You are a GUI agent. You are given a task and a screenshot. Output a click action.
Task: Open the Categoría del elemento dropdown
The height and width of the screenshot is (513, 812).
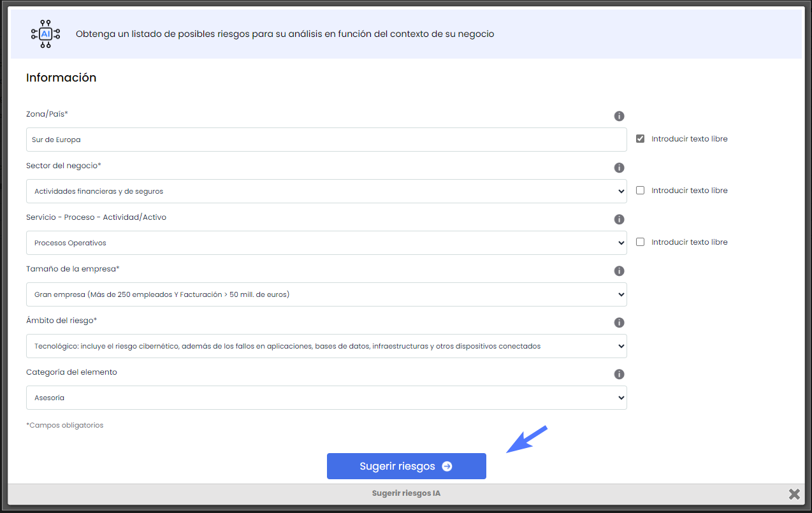[x=326, y=398]
